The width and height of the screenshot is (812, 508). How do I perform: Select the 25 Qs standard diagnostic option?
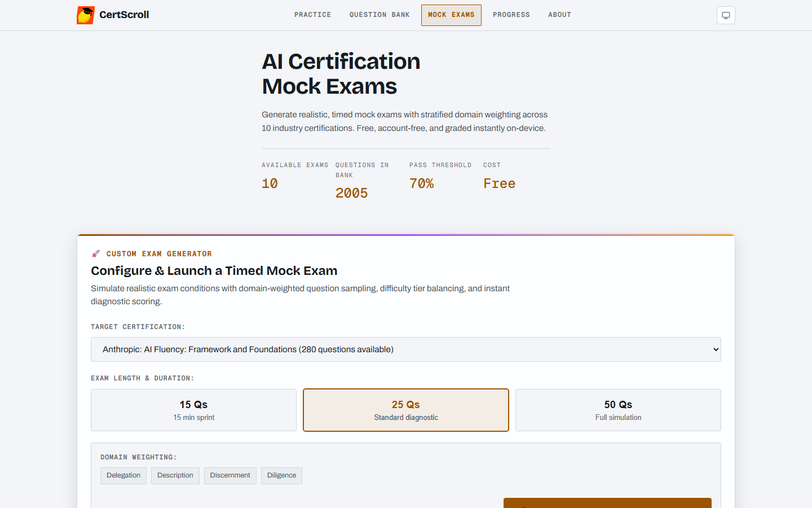[x=406, y=410]
